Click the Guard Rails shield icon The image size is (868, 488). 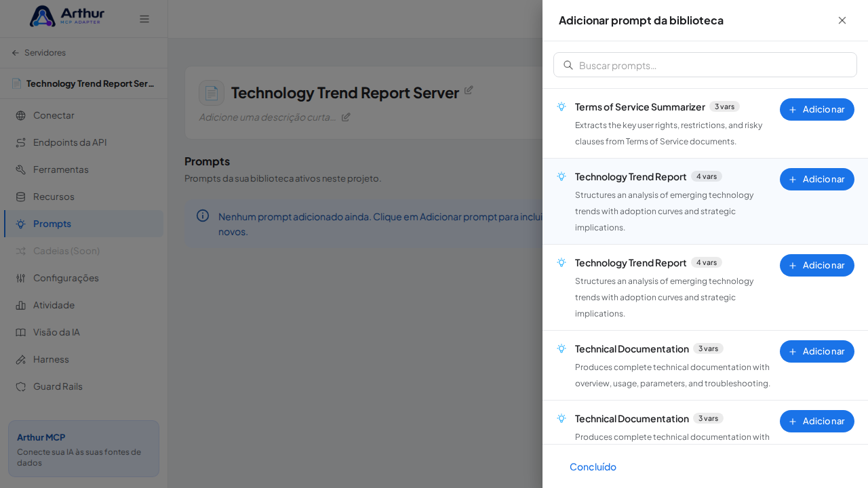[20, 386]
